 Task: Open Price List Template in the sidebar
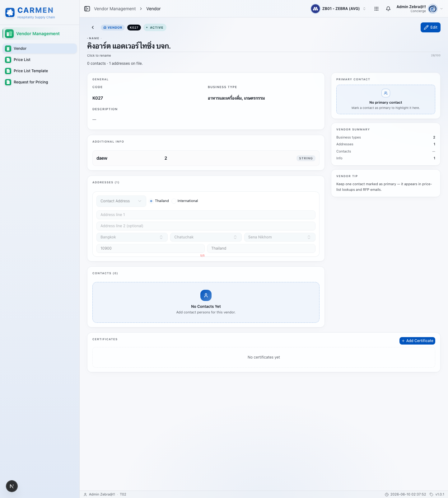tap(40, 71)
